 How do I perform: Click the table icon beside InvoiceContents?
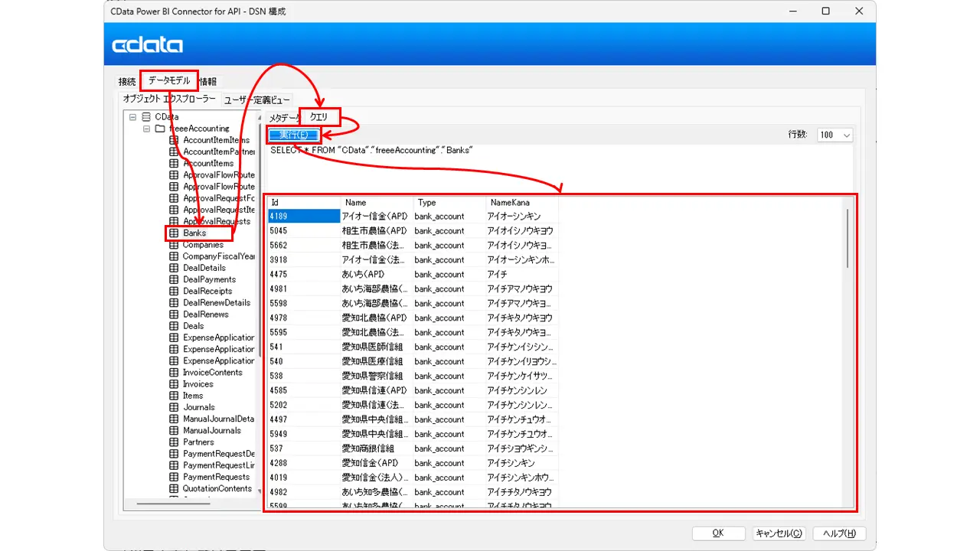(174, 373)
